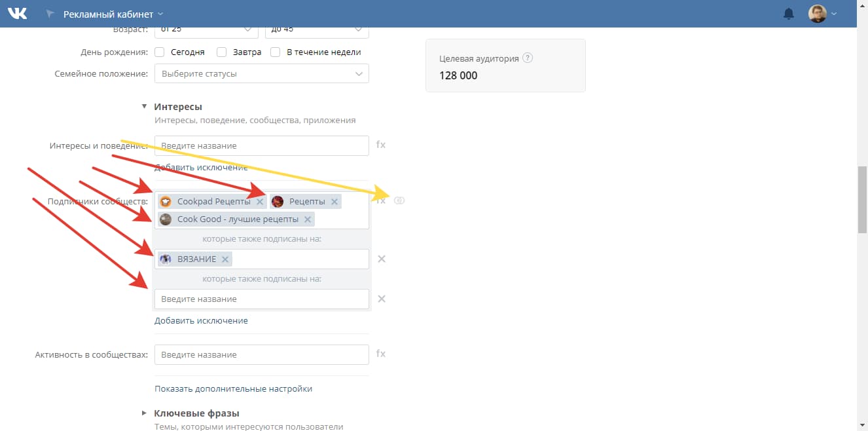Image resolution: width=868 pixels, height=431 pixels.
Task: Open the Рекламный кабинет menu
Action: (113, 14)
